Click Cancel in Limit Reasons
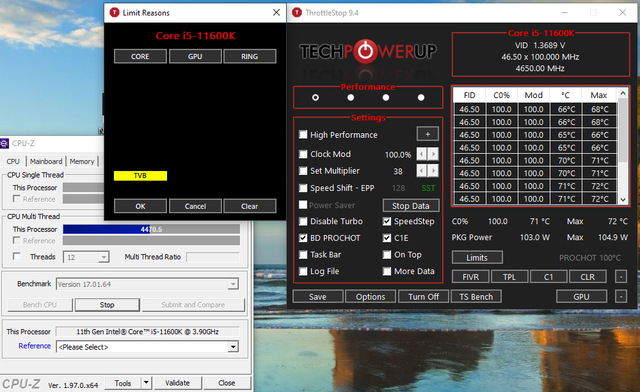The height and width of the screenshot is (392, 640). point(195,206)
